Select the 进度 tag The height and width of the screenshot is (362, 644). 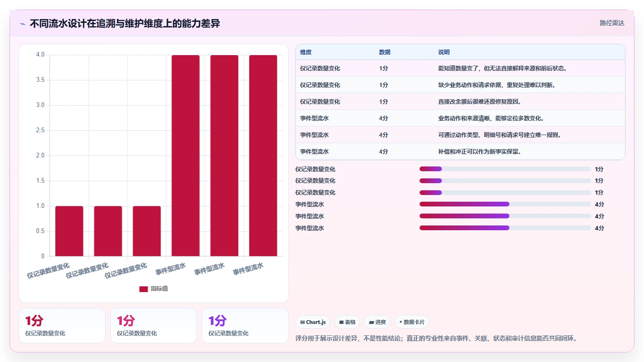[x=377, y=322]
